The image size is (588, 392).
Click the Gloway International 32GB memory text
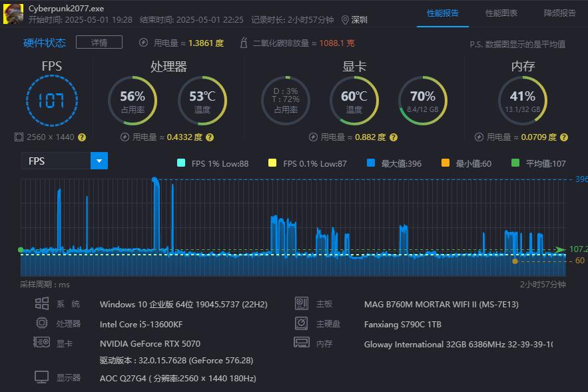(458, 344)
